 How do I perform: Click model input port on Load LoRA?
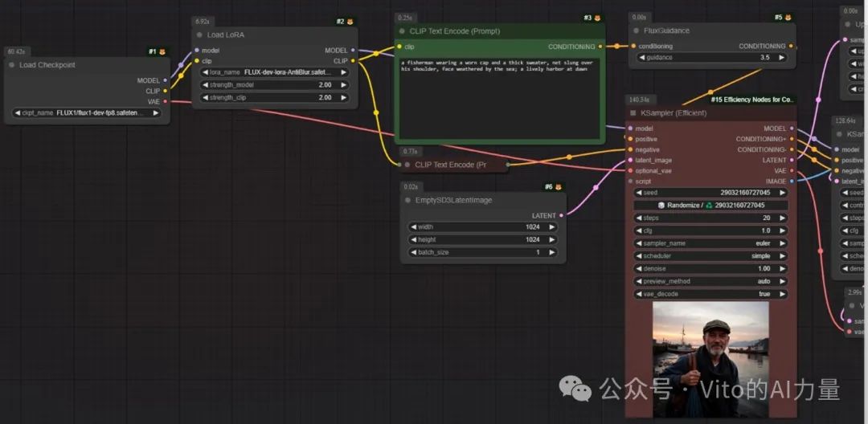point(197,51)
